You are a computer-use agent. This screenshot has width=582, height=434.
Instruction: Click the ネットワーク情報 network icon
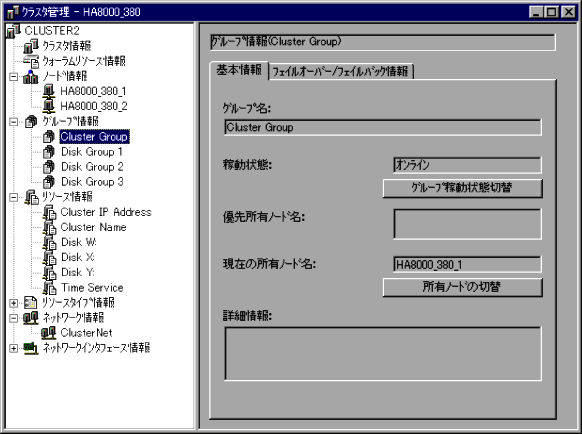point(31,318)
